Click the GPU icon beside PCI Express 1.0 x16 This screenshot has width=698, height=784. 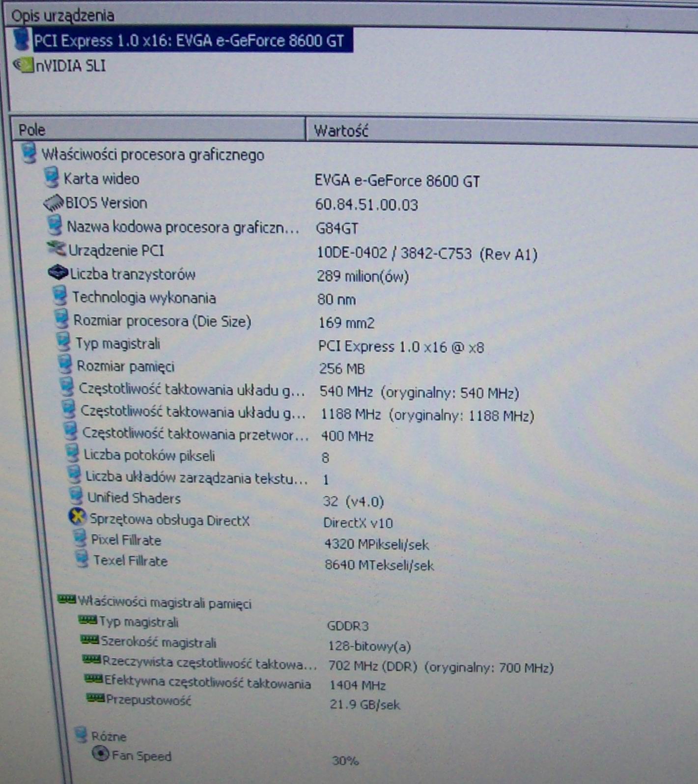click(x=21, y=40)
